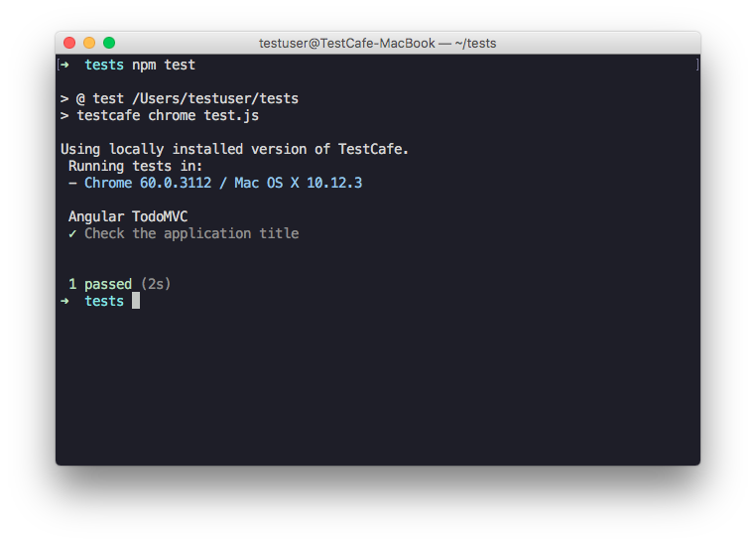This screenshot has width=756, height=545.
Task: Click the block cursor at the prompt
Action: (x=136, y=301)
